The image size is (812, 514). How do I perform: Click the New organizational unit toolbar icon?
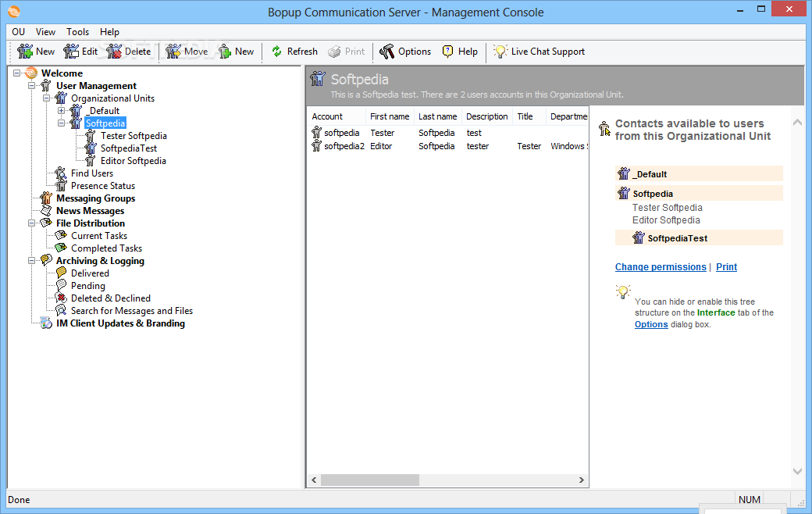coord(25,52)
